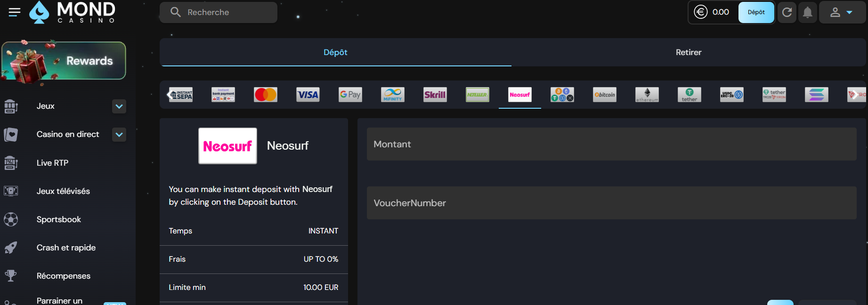Choose Ethereum as deposit method

[647, 95]
